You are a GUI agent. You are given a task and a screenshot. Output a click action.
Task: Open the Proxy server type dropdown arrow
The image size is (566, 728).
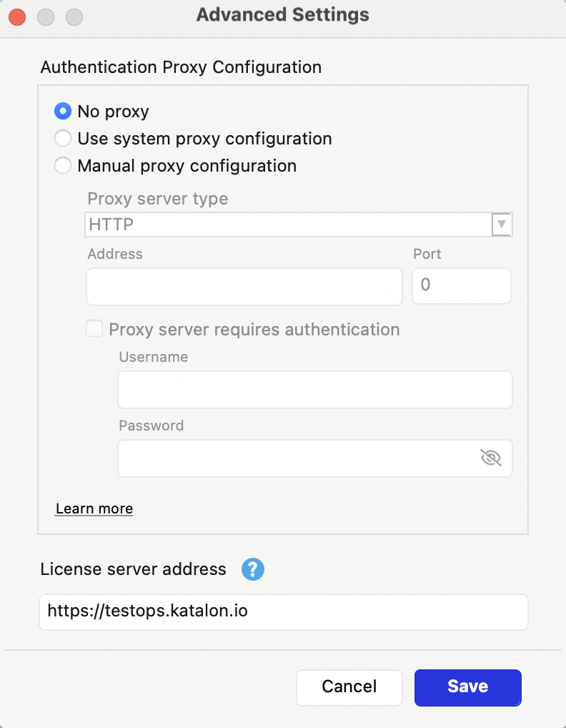tap(502, 225)
